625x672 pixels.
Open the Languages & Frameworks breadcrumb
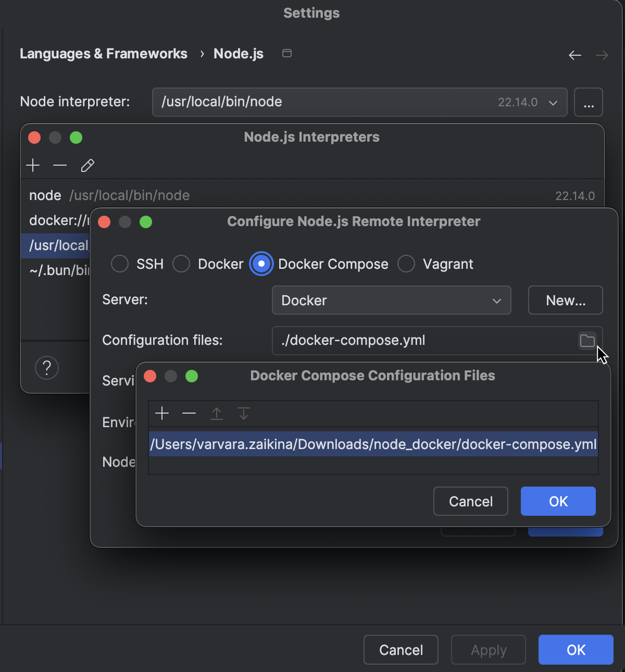[x=103, y=53]
